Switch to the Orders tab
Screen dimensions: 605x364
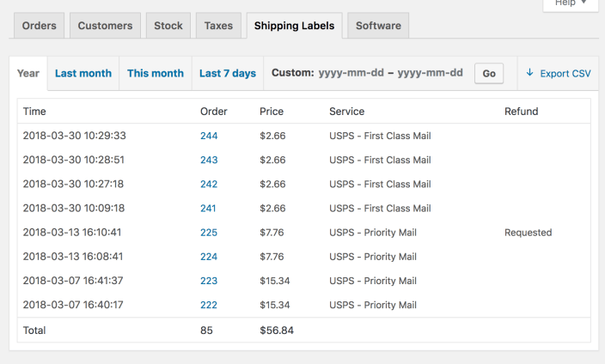[39, 26]
